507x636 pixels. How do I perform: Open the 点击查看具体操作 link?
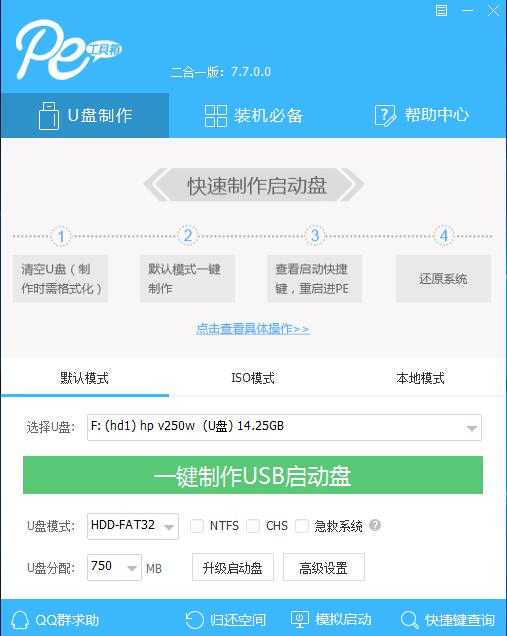pos(253,329)
